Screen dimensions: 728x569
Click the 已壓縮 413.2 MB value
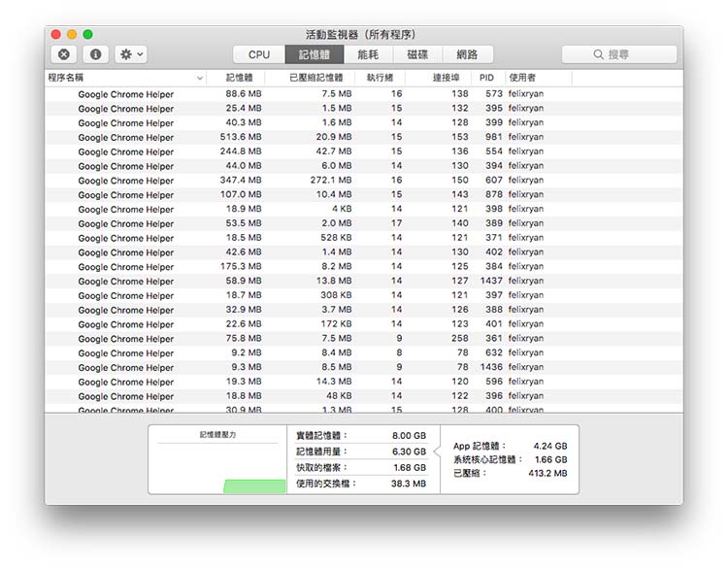click(x=547, y=473)
